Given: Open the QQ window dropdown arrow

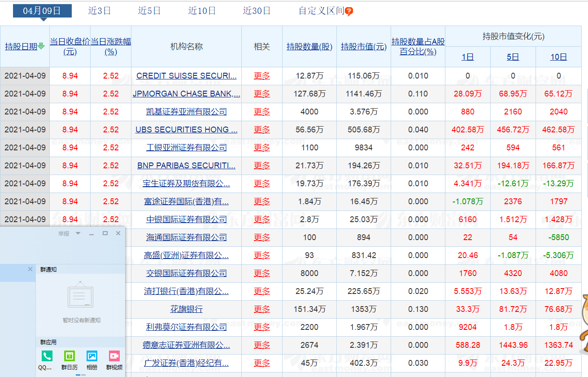Looking at the screenshot, I should click(78, 233).
